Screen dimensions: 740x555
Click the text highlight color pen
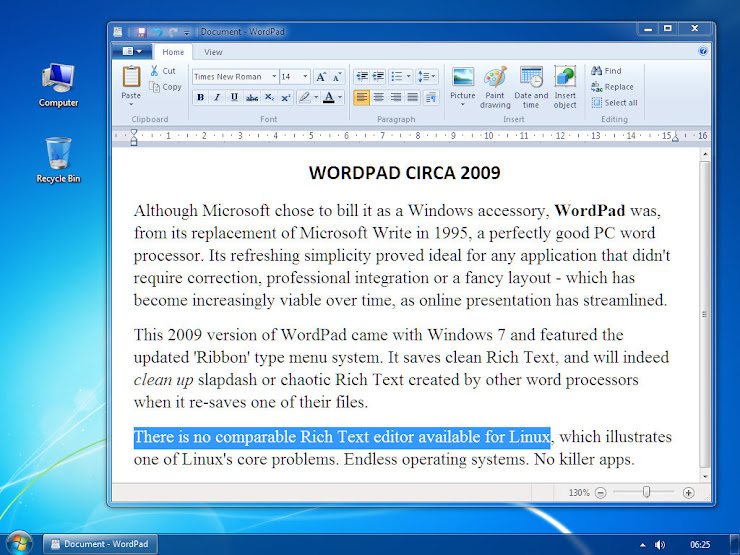305,97
